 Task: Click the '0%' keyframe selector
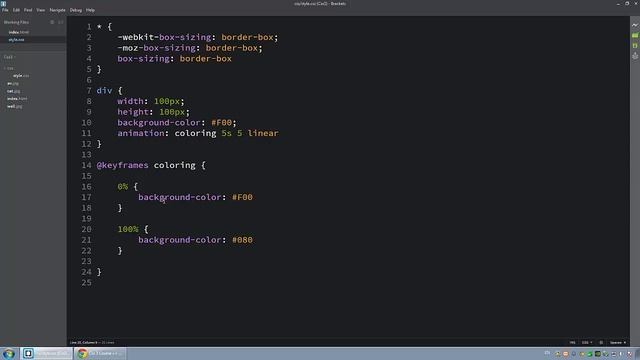point(122,187)
